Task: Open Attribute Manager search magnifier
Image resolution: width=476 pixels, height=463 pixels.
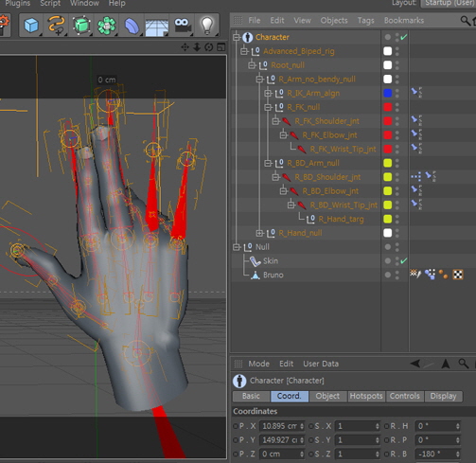Action: point(463,364)
